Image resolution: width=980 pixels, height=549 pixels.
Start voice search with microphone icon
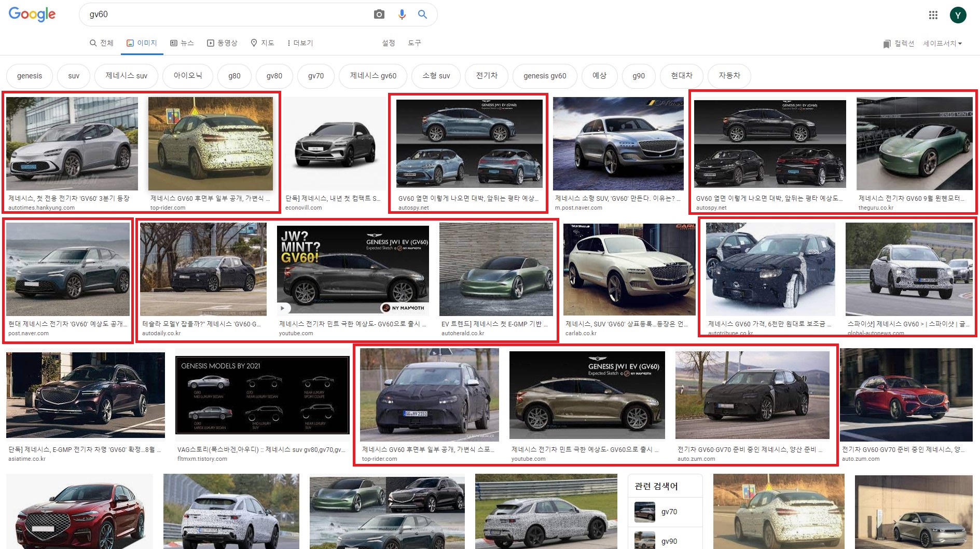[402, 15]
